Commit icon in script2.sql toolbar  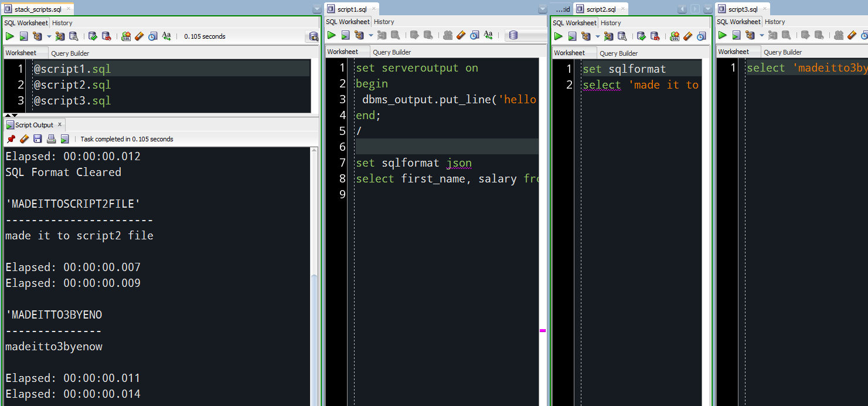[642, 36]
